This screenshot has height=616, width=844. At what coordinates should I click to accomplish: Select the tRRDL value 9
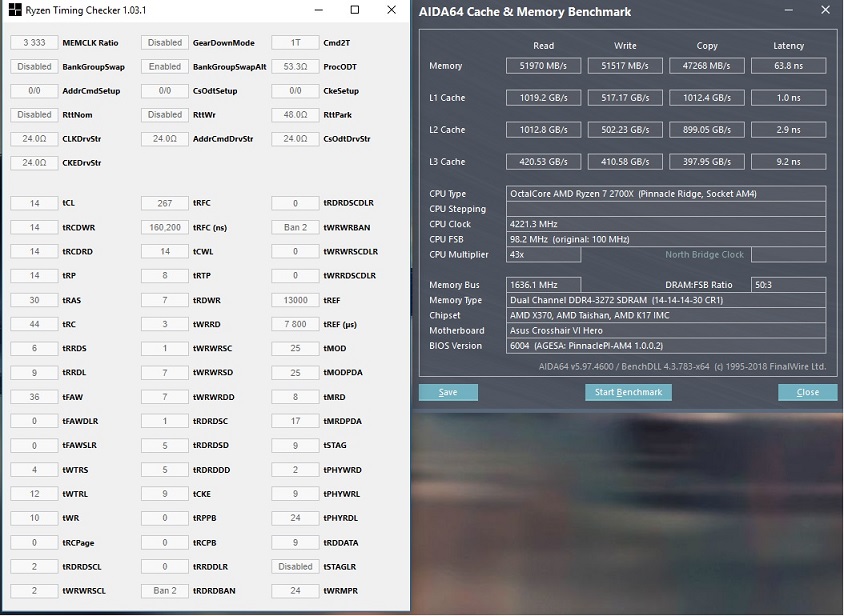[34, 373]
